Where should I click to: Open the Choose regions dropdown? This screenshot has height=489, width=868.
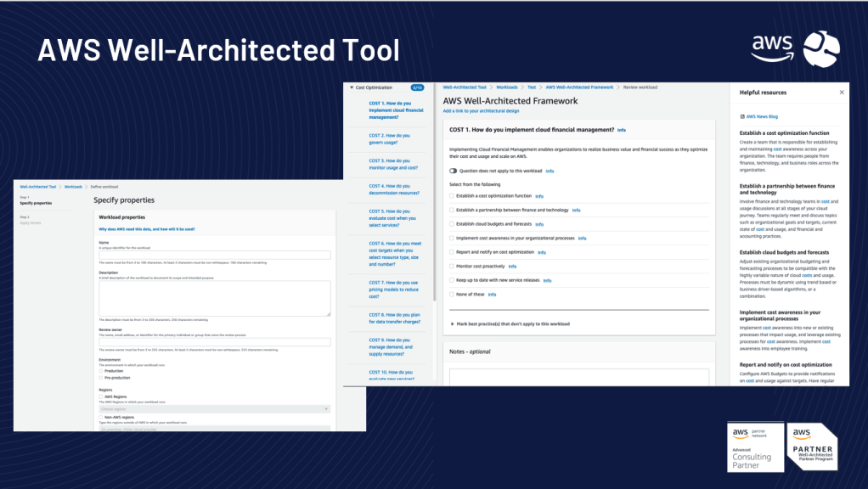tap(214, 408)
